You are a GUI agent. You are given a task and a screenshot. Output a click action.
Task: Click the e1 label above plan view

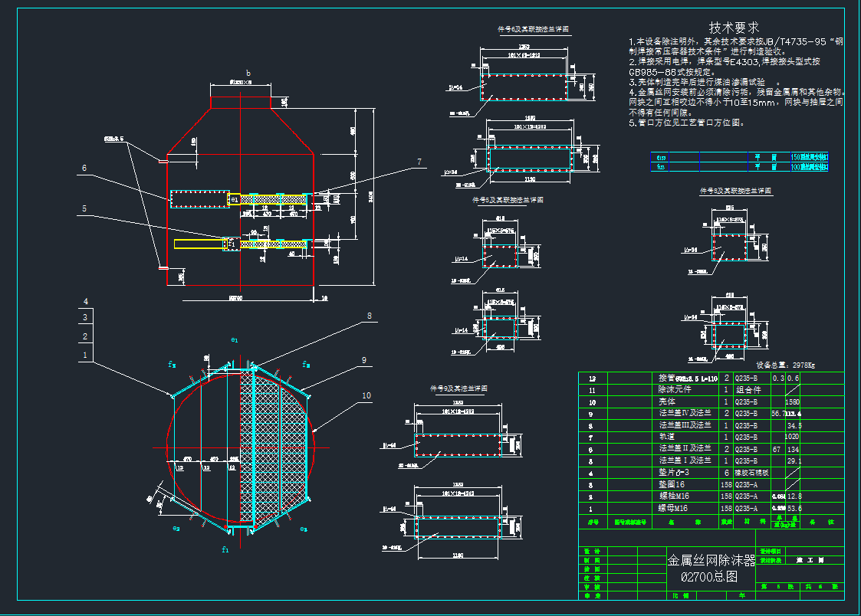pos(235,339)
